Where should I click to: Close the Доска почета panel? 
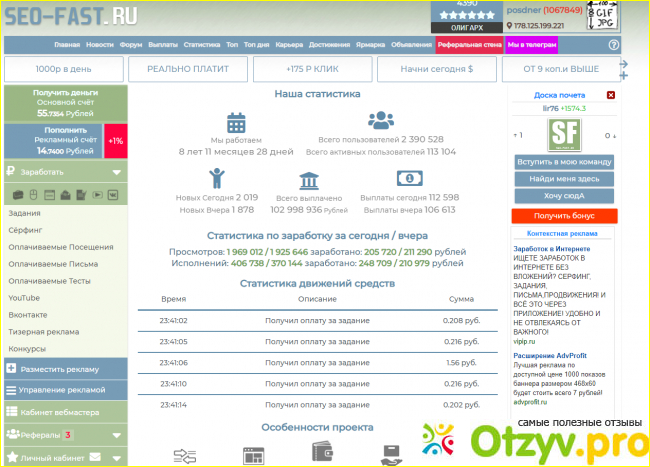611,95
